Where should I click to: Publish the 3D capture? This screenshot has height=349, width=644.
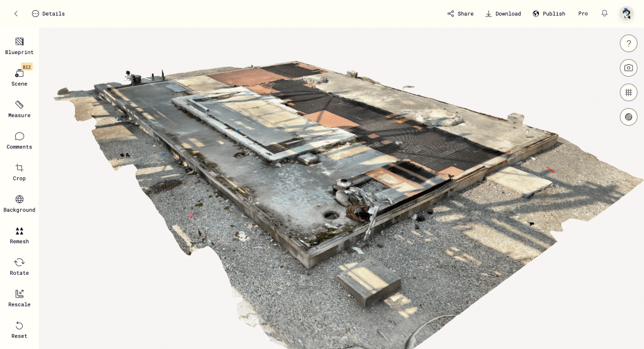pos(548,14)
